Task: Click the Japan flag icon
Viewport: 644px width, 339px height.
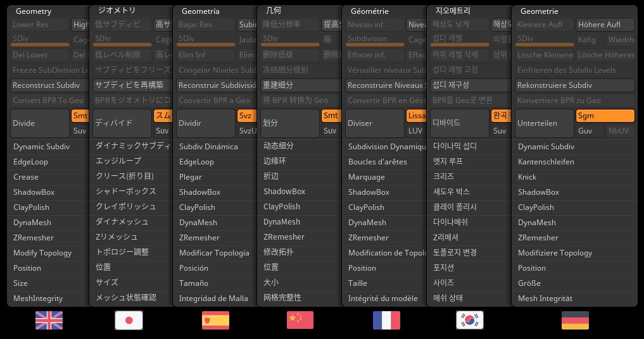Action: coord(129,320)
